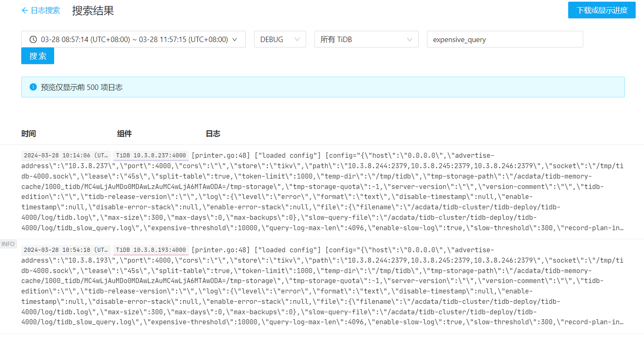Click the 组件 column header
This screenshot has width=644, height=338.
point(125,134)
